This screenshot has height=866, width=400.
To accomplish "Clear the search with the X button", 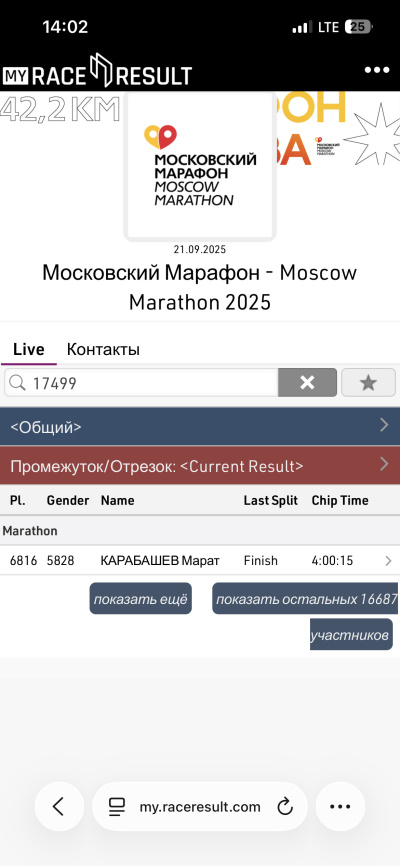I will point(307,382).
